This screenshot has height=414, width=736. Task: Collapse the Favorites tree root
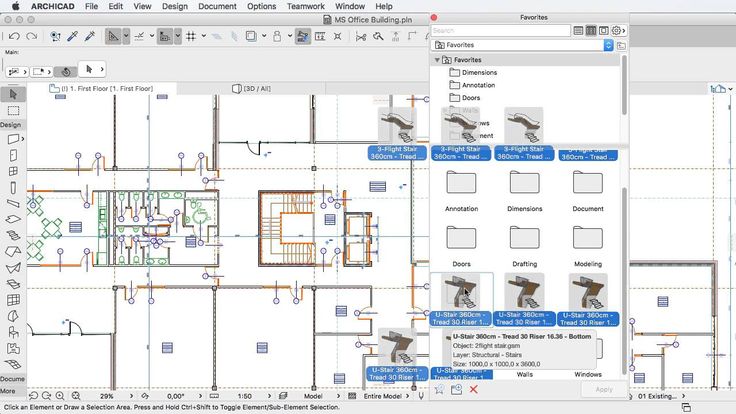pos(437,60)
